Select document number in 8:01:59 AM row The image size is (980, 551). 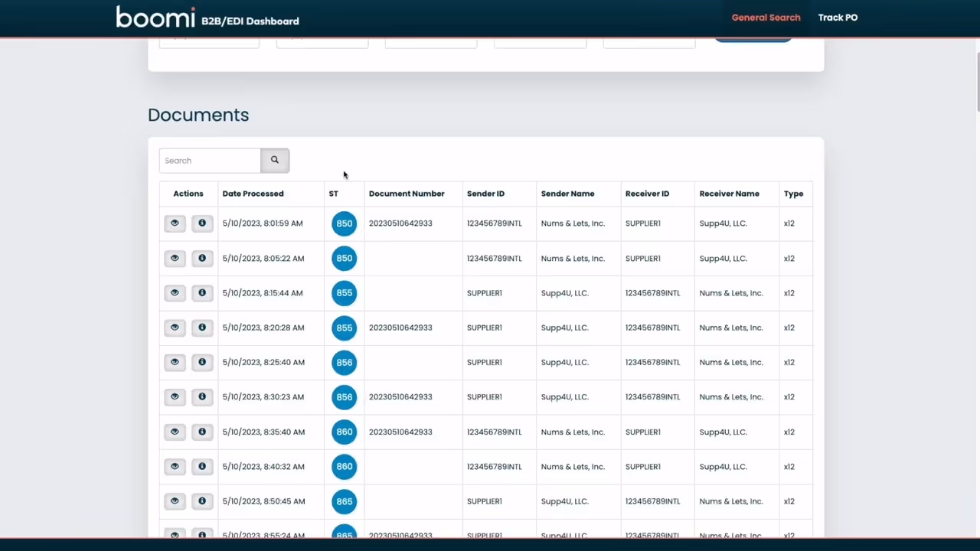tap(400, 223)
